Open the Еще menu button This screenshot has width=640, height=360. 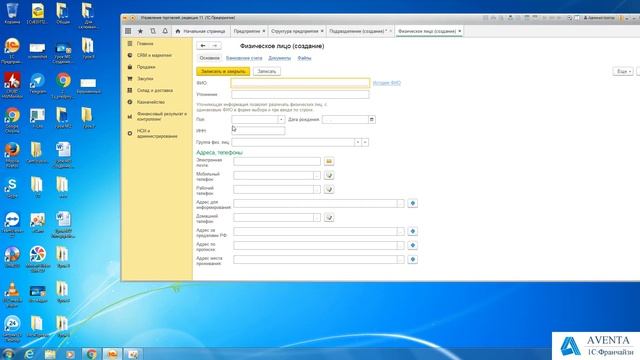click(x=623, y=71)
